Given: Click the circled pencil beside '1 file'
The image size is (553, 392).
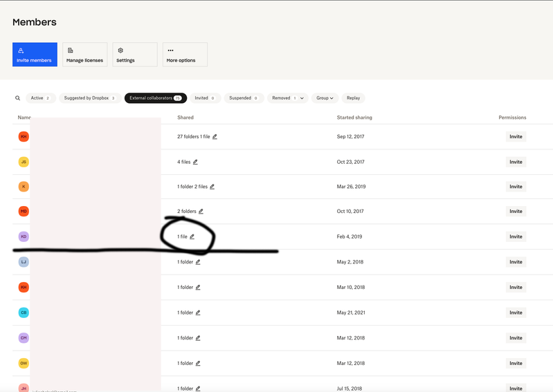Looking at the screenshot, I should pos(192,236).
